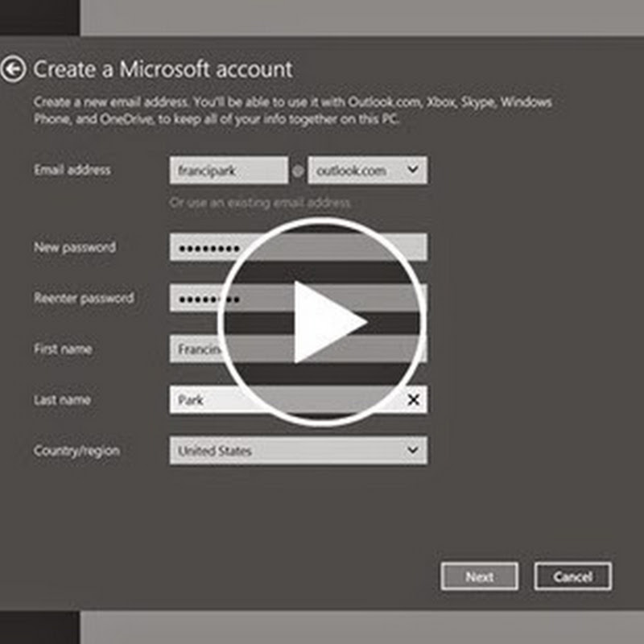644x644 pixels.
Task: Open the outlook.com domain dropdown
Action: click(x=368, y=170)
